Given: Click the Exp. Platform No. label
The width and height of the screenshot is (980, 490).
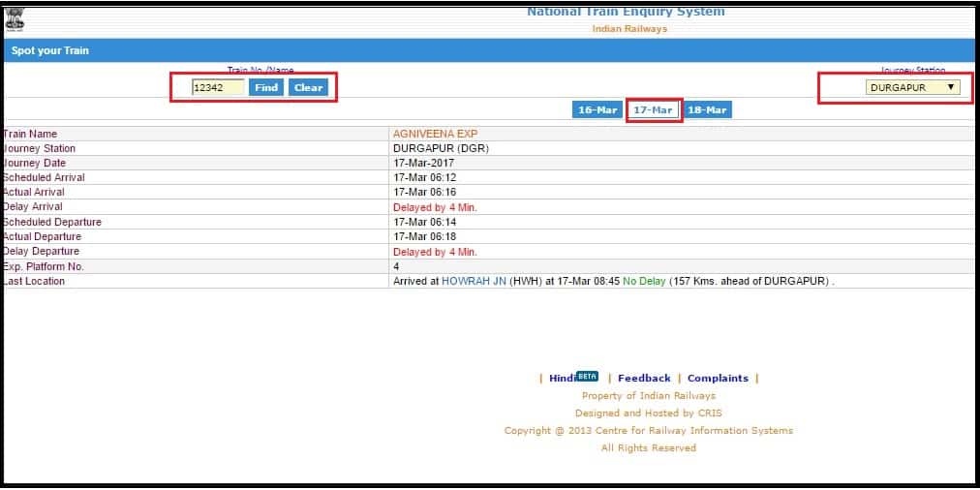Looking at the screenshot, I should click(44, 267).
